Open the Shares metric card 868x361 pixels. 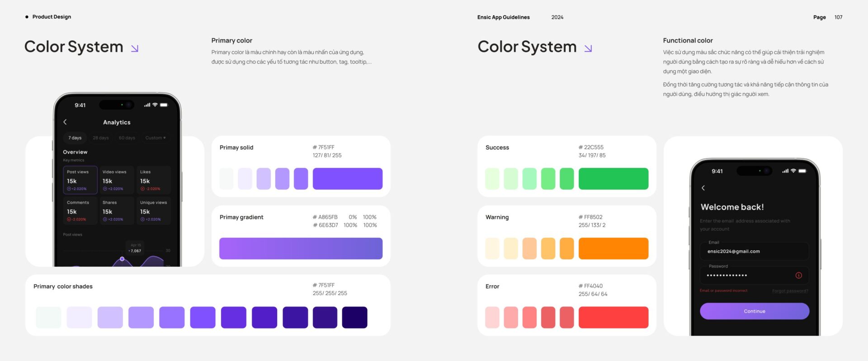click(116, 211)
